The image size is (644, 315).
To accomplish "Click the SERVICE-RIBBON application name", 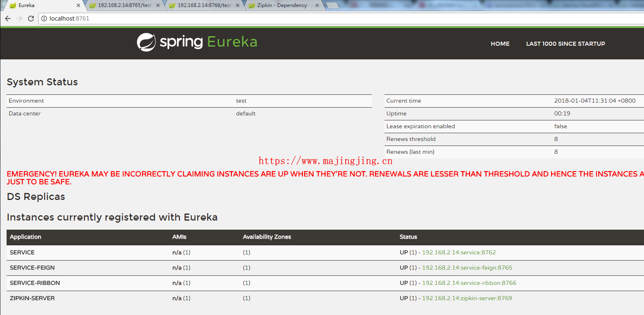I will [x=35, y=283].
